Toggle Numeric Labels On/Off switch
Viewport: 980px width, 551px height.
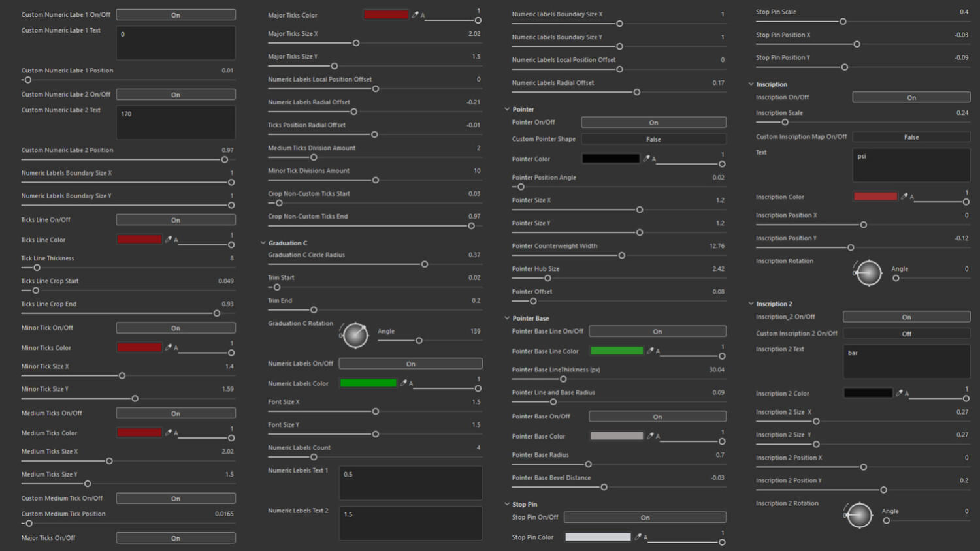(410, 364)
